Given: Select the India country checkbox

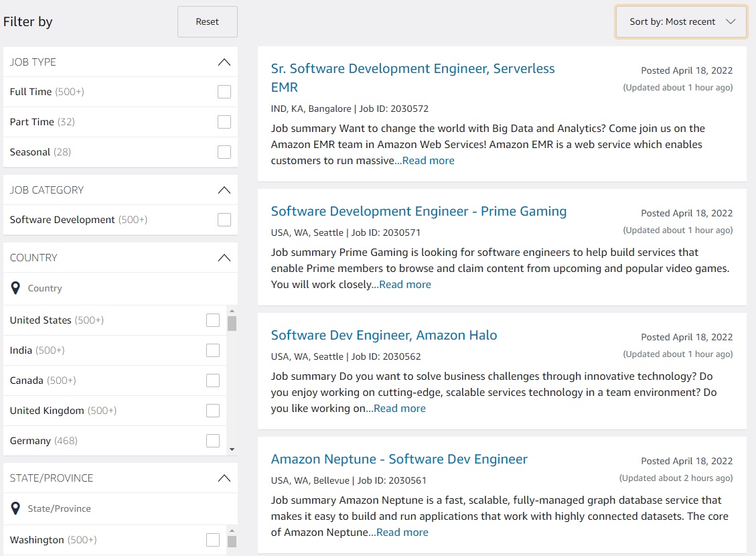Looking at the screenshot, I should point(213,350).
